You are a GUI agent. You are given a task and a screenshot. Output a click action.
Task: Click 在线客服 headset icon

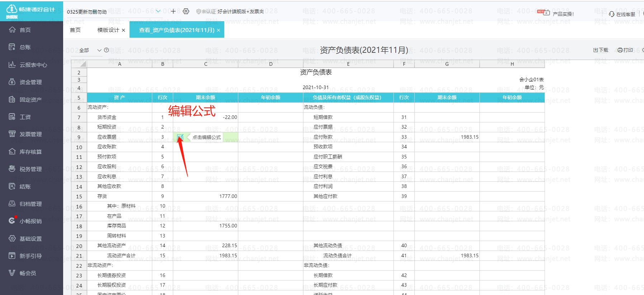pyautogui.click(x=612, y=14)
